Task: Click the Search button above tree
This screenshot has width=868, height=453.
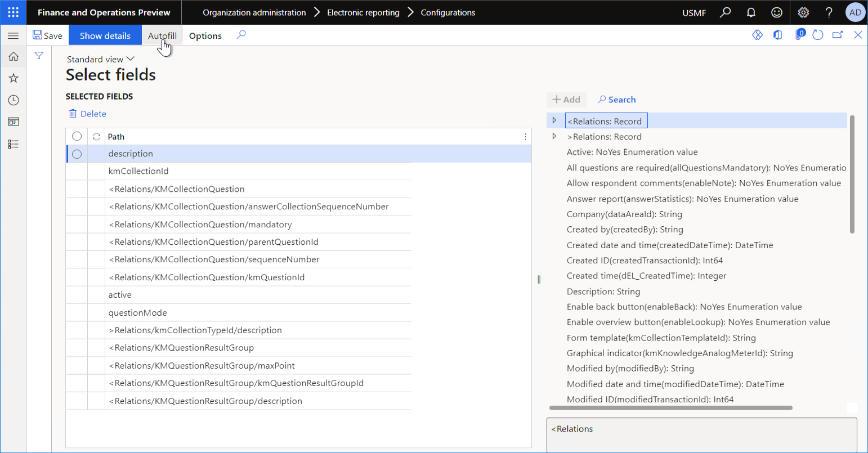Action: click(617, 100)
